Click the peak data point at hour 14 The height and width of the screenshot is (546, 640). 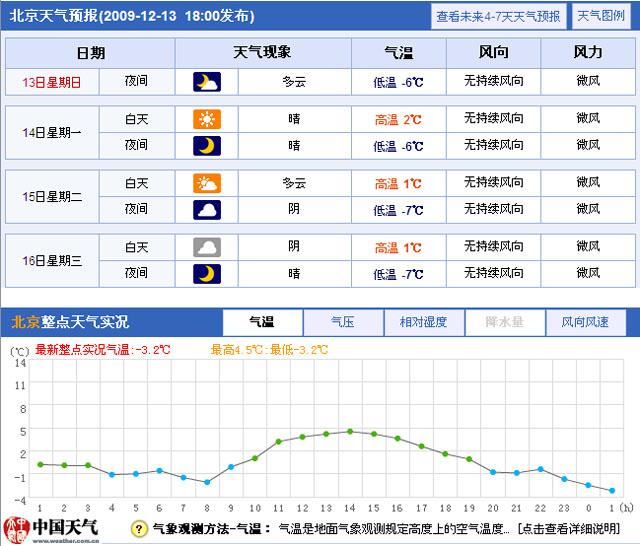point(350,431)
